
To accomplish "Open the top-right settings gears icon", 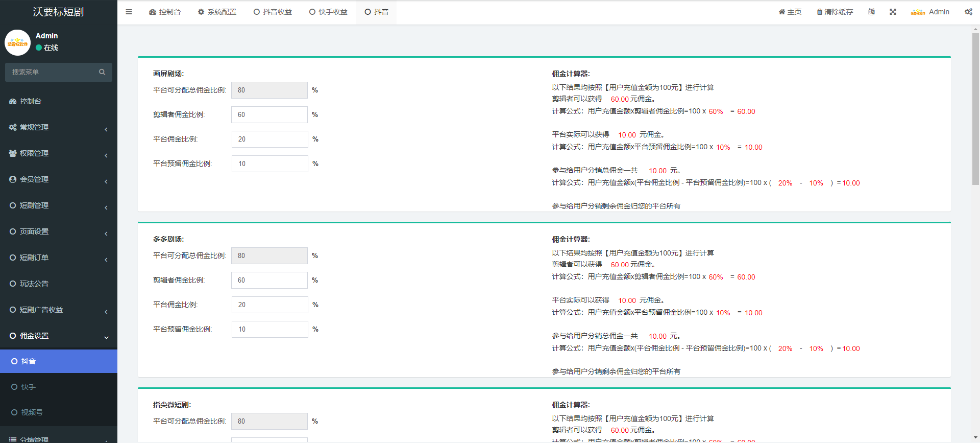I will (968, 12).
